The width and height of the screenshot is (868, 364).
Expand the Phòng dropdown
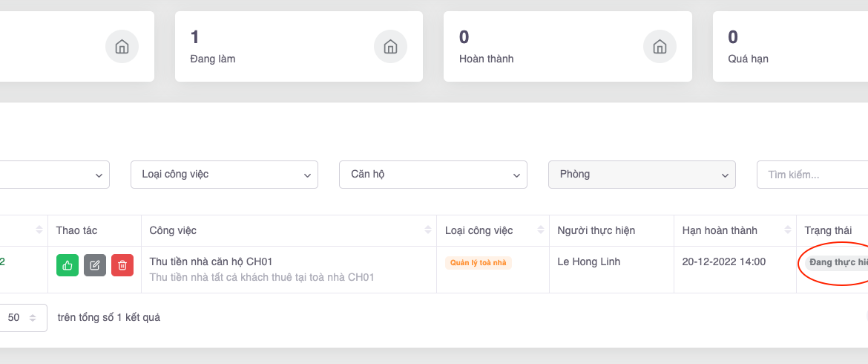point(642,175)
